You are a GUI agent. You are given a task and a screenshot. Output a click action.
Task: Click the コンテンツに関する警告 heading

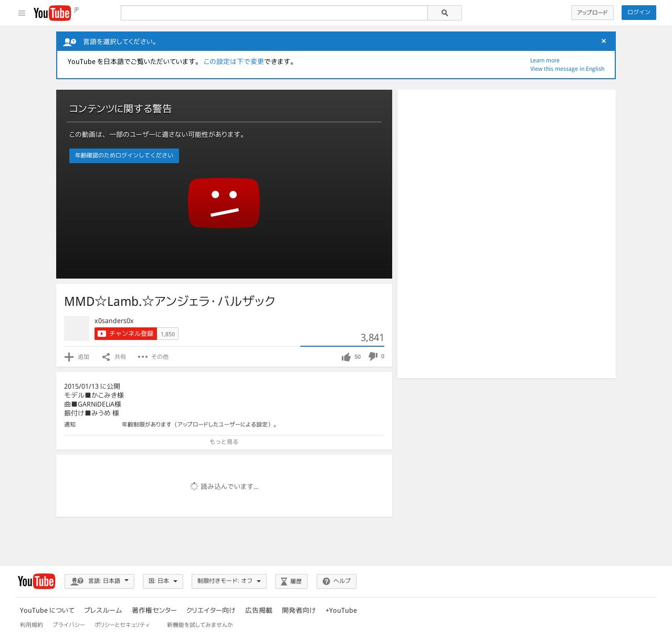click(120, 109)
